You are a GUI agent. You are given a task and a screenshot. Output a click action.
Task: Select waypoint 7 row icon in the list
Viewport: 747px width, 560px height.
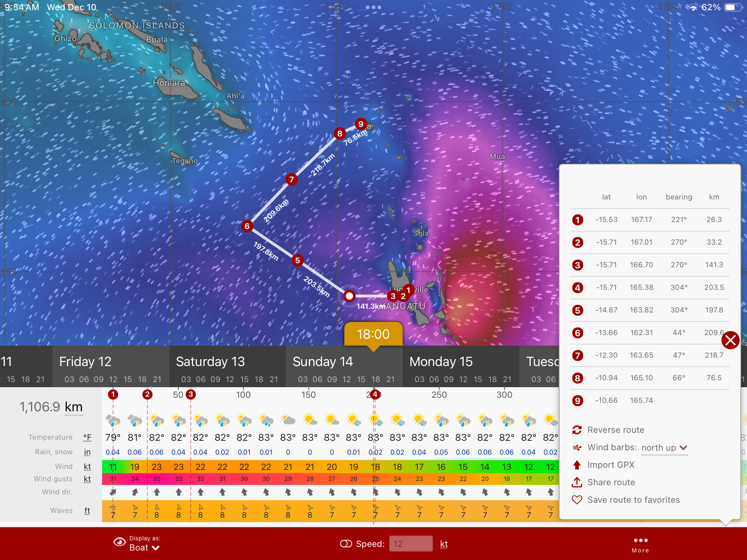coord(577,355)
